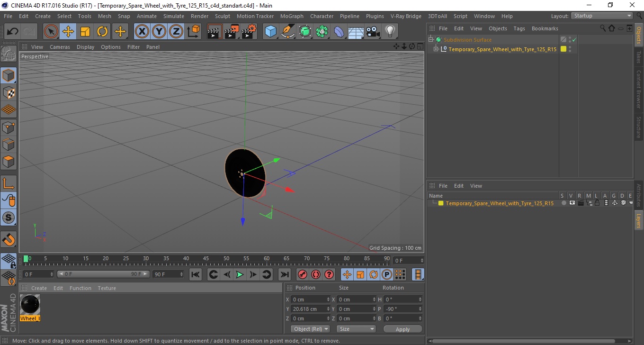Toggle Subdivision Surface enabled checkmark
Screen dimensions: 644x345
[574, 40]
